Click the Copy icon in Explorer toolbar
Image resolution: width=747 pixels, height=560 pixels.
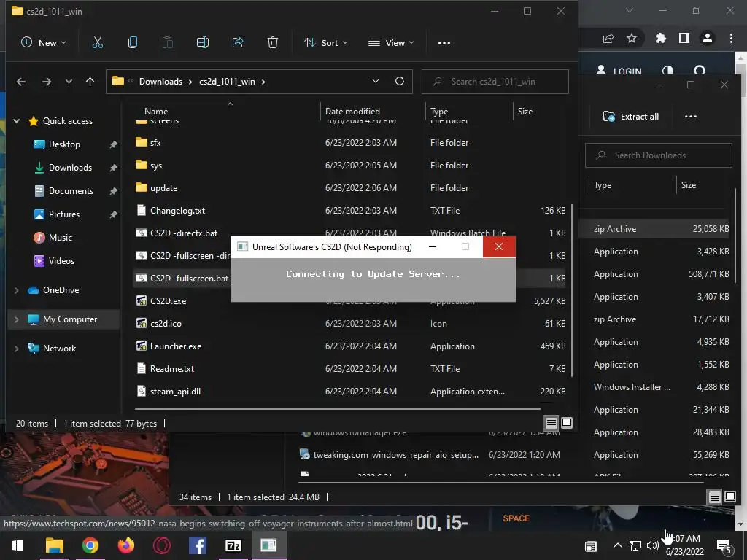[x=133, y=42]
